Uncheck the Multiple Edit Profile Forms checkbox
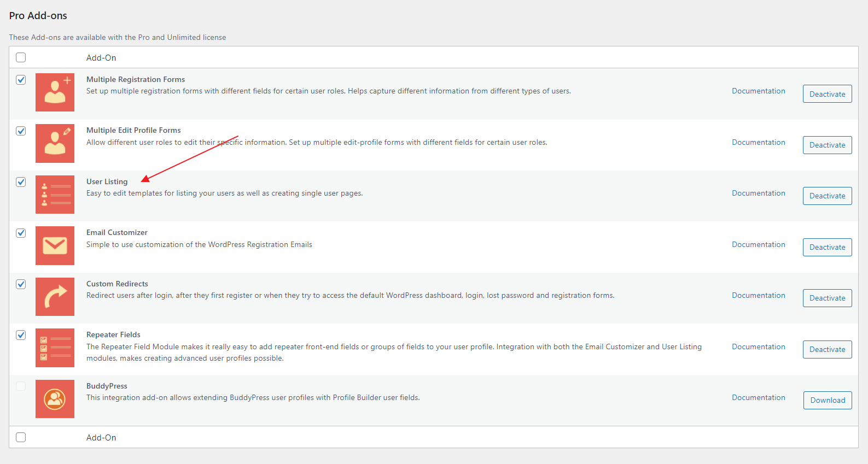 [21, 131]
